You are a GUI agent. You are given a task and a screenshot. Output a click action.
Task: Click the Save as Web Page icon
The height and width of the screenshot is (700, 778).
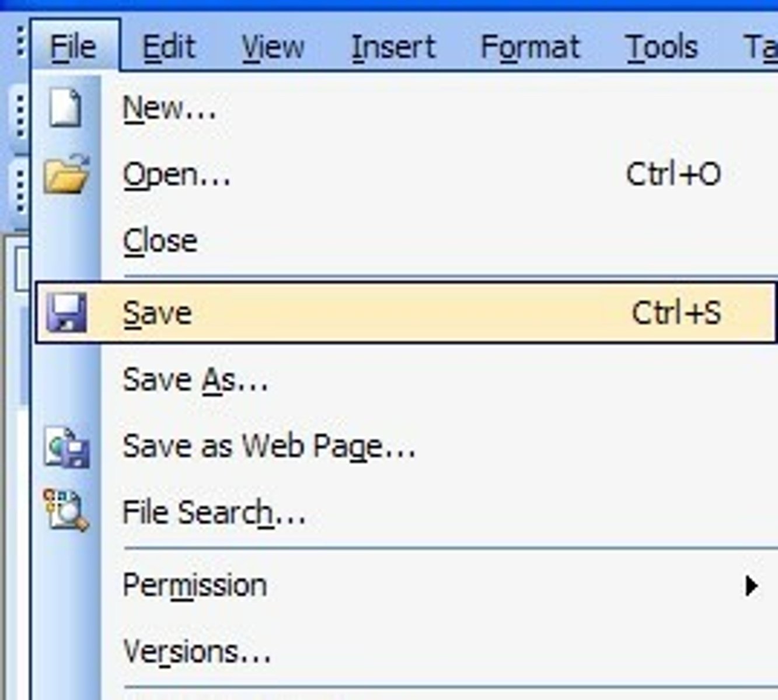[x=67, y=448]
